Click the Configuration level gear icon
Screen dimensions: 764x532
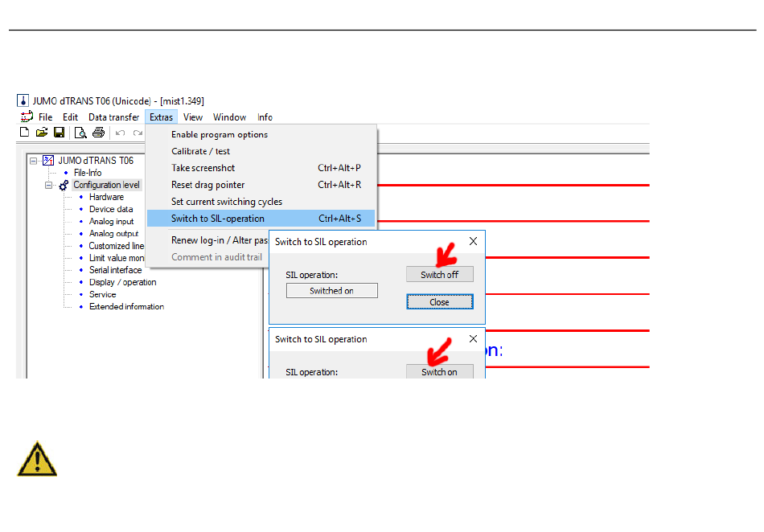64,185
